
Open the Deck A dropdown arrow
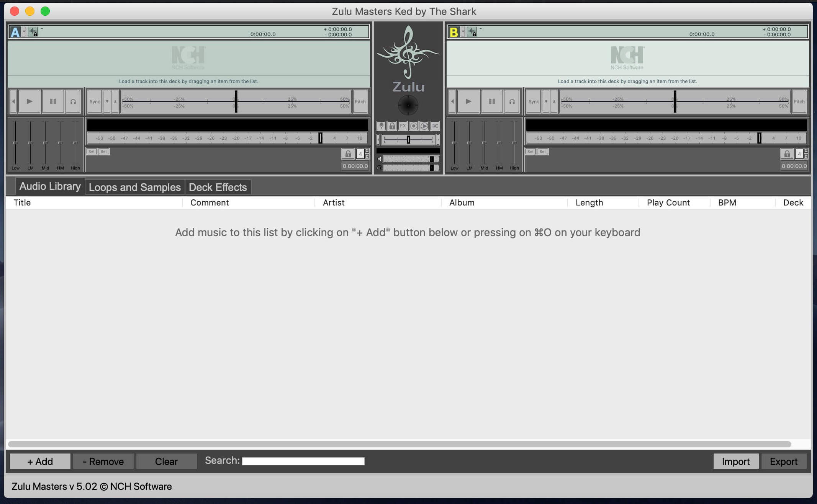click(24, 32)
